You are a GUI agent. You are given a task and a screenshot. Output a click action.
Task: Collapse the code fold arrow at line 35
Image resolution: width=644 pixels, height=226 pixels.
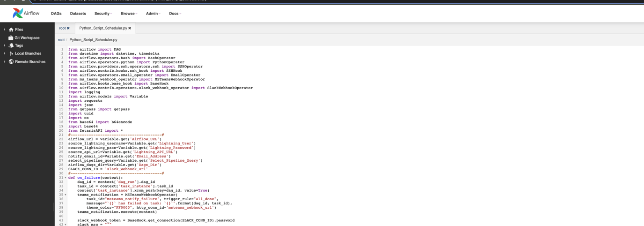(66, 195)
